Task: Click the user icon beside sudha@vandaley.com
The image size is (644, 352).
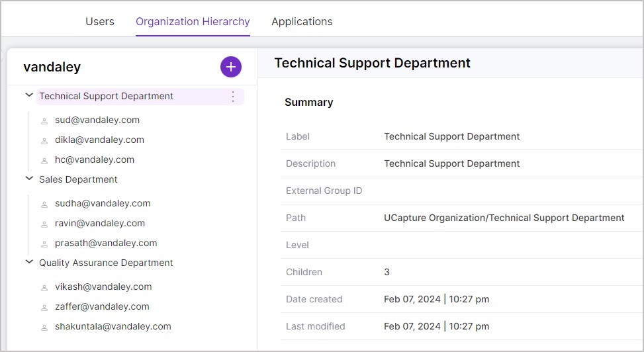Action: (44, 204)
